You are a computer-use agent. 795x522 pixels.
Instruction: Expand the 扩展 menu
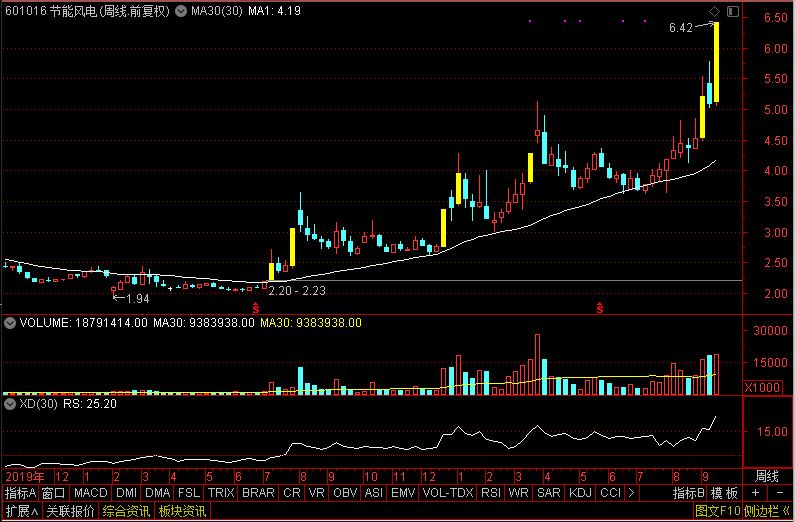[x=22, y=511]
